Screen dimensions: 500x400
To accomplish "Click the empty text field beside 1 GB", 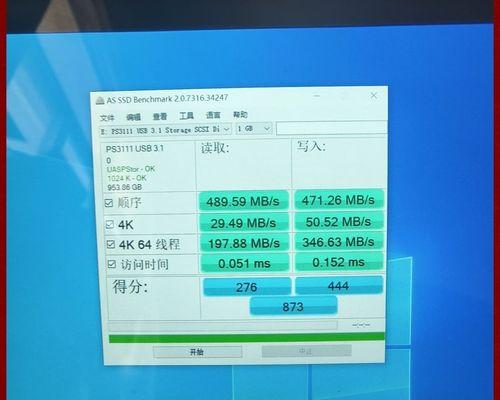I will click(332, 128).
